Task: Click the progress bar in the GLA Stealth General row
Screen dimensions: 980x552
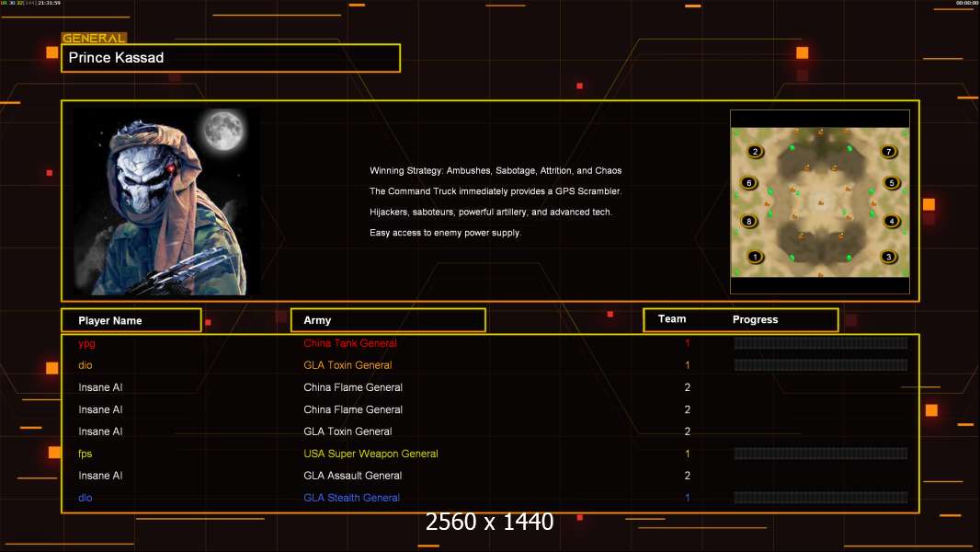Action: [821, 498]
